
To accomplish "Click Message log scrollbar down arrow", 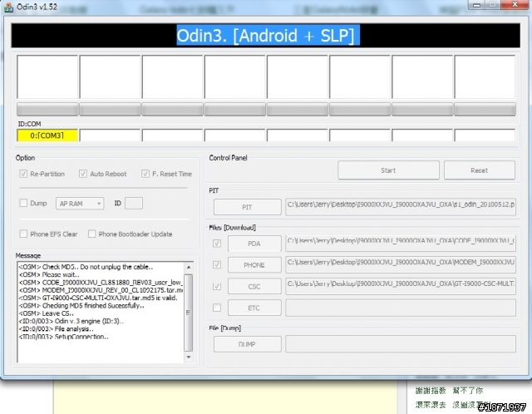I will 189,357.
